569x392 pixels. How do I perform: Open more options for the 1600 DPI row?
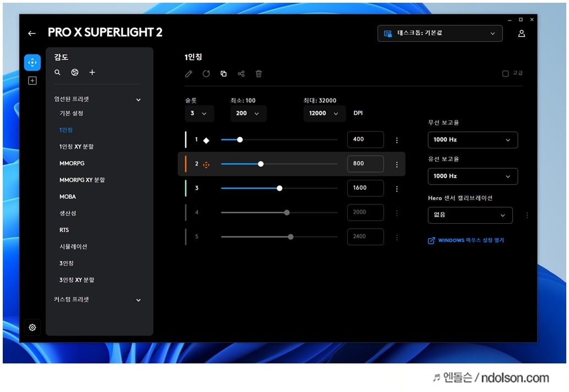(x=397, y=189)
